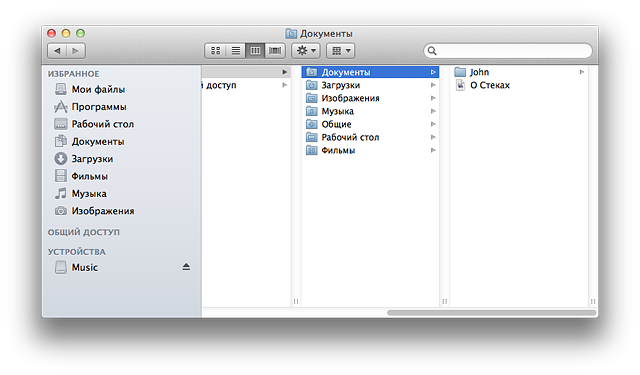Click the resize handle under Документы column
This screenshot has height=375, width=640.
(444, 302)
